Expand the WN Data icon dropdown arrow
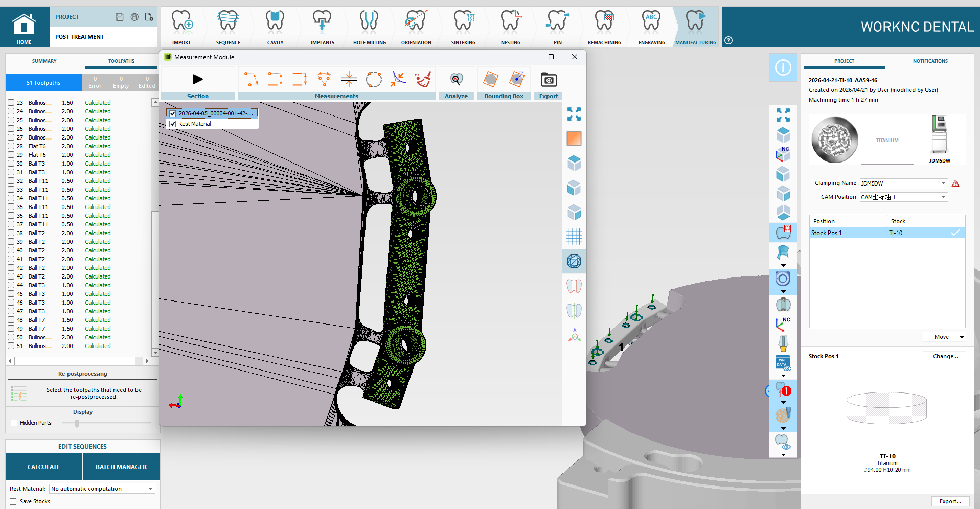 783,376
